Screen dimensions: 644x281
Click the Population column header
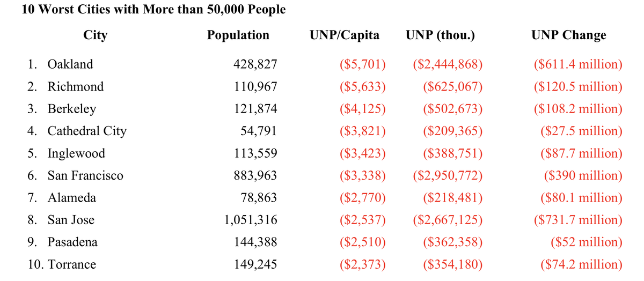(x=238, y=35)
